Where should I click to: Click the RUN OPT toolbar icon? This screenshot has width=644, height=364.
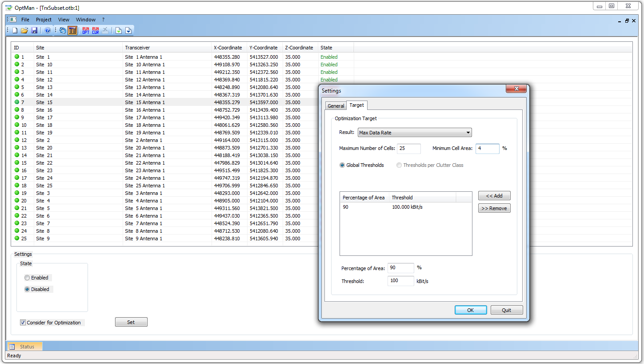point(86,31)
